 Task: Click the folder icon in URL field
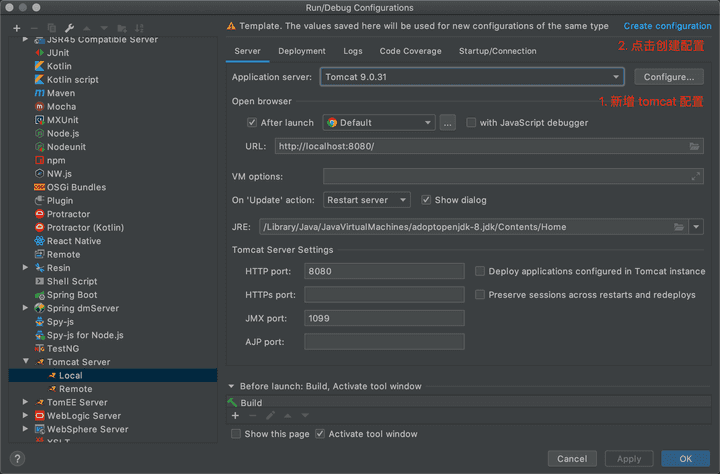click(x=694, y=146)
